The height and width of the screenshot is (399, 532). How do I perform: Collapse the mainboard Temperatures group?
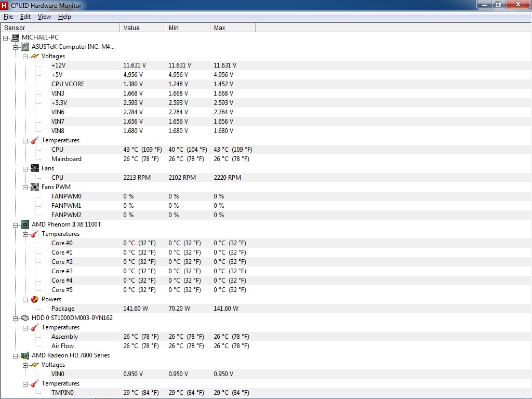pyautogui.click(x=25, y=141)
